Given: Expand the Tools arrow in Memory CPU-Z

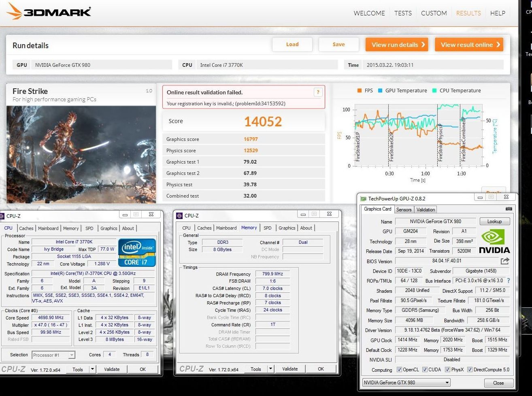Looking at the screenshot, I should click(x=270, y=369).
